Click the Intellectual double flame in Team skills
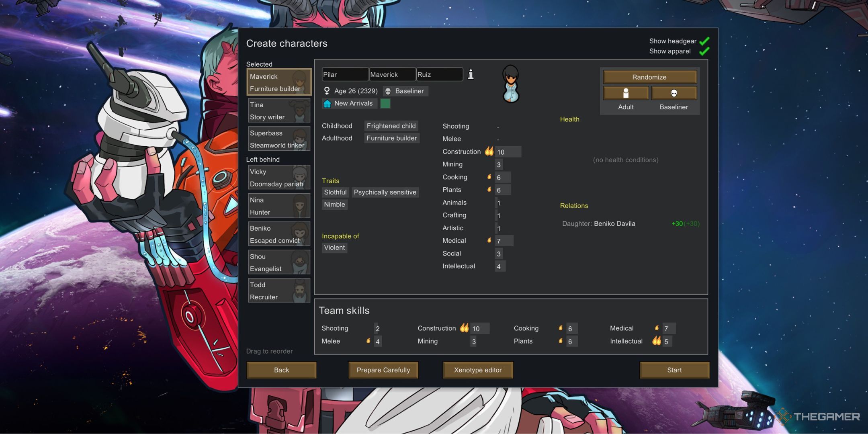This screenshot has width=868, height=434. 657,341
